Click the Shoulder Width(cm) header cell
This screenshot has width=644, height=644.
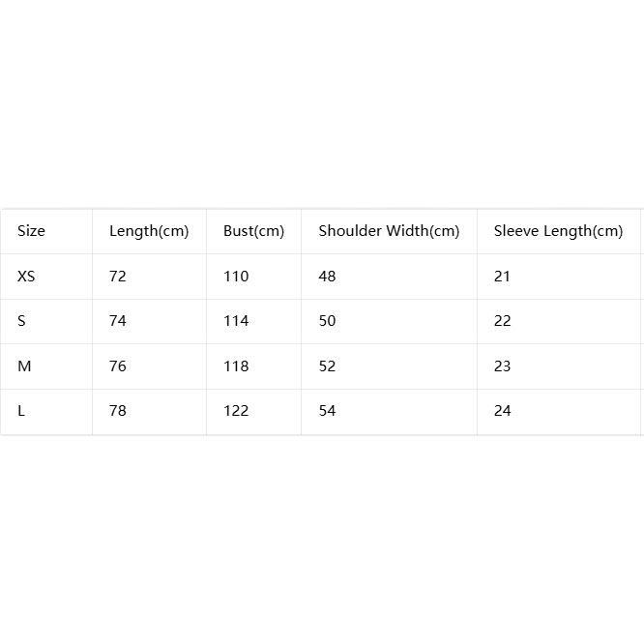pos(389,231)
